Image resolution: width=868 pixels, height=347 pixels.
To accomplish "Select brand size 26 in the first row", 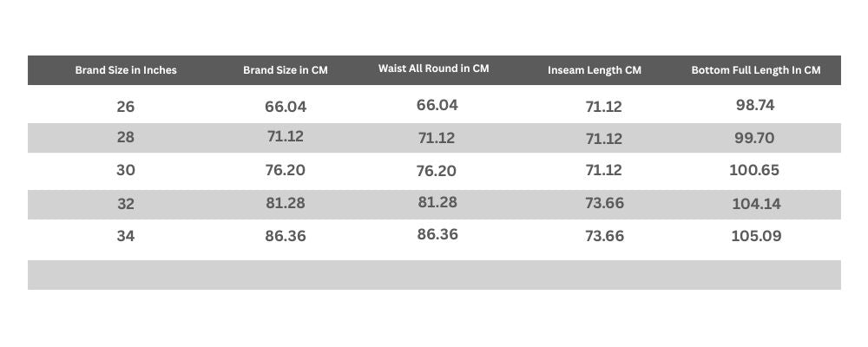I will pyautogui.click(x=126, y=108).
